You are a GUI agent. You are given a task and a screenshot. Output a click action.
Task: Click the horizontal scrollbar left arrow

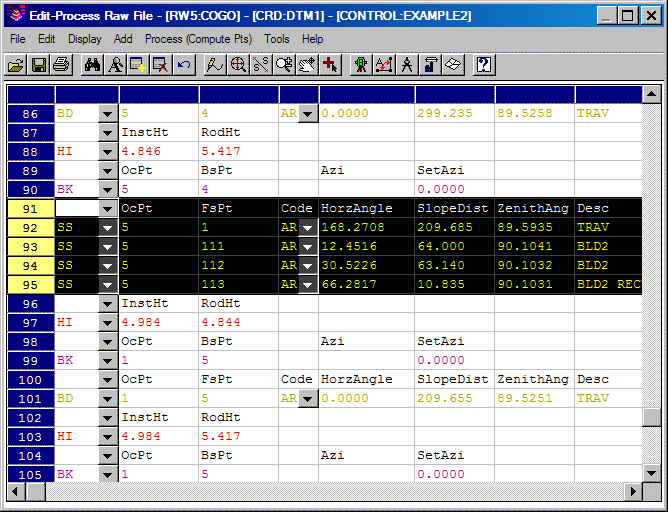15,492
